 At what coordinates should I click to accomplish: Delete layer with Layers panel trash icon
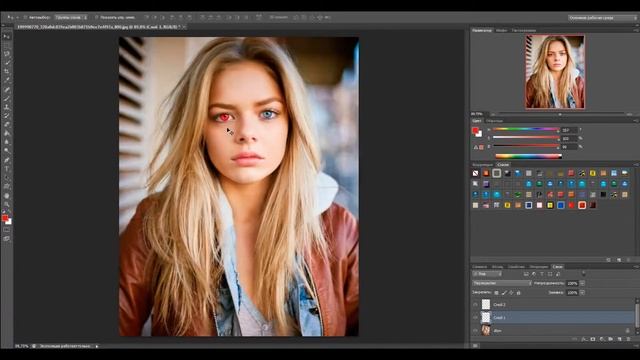tap(629, 339)
